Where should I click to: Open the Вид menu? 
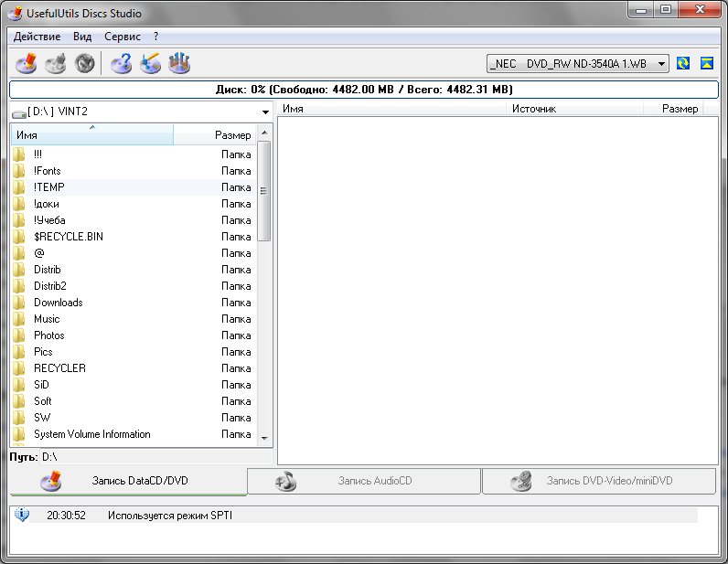pos(82,37)
